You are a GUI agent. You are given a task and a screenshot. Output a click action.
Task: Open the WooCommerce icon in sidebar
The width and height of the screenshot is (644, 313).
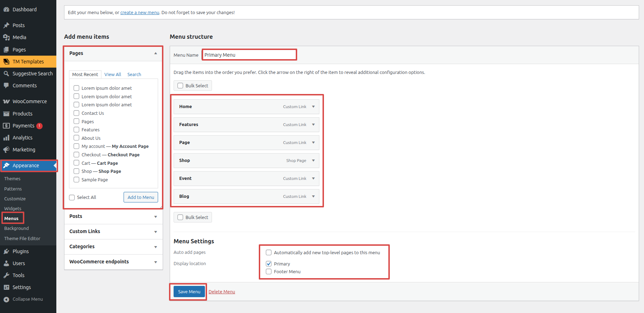(x=6, y=101)
